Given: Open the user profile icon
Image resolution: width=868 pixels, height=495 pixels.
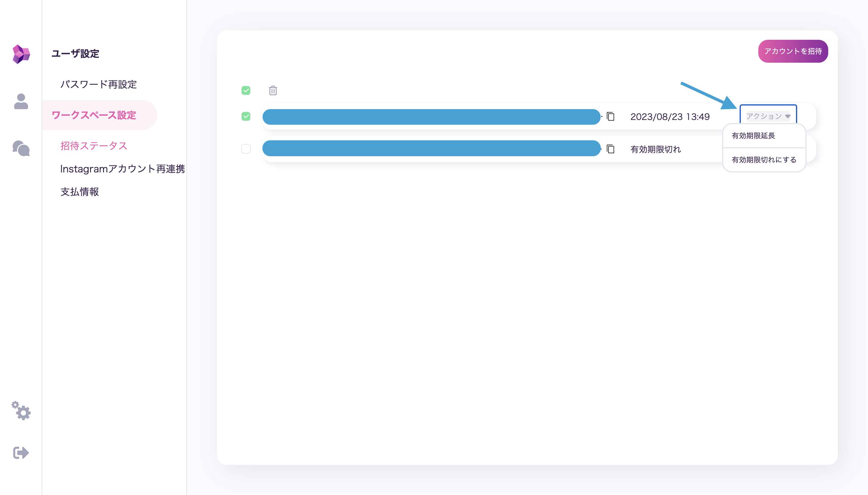Looking at the screenshot, I should [x=21, y=101].
